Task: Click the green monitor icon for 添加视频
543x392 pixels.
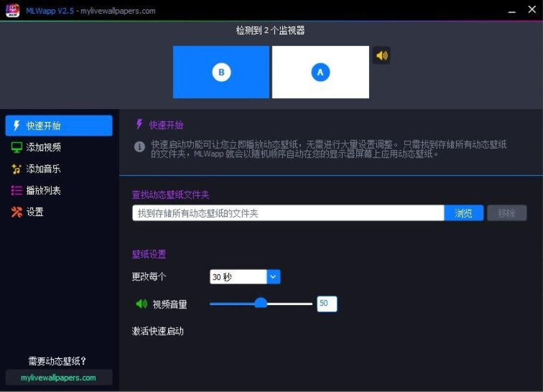Action: point(17,147)
